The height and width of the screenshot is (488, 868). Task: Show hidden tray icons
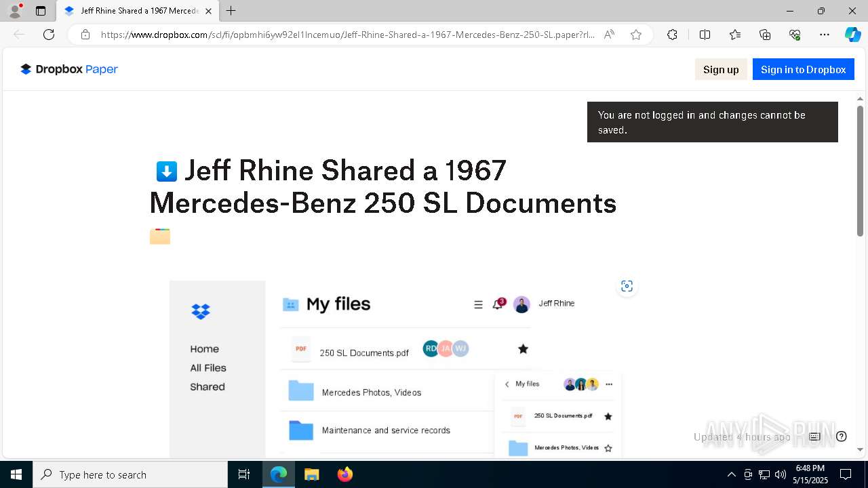[731, 474]
